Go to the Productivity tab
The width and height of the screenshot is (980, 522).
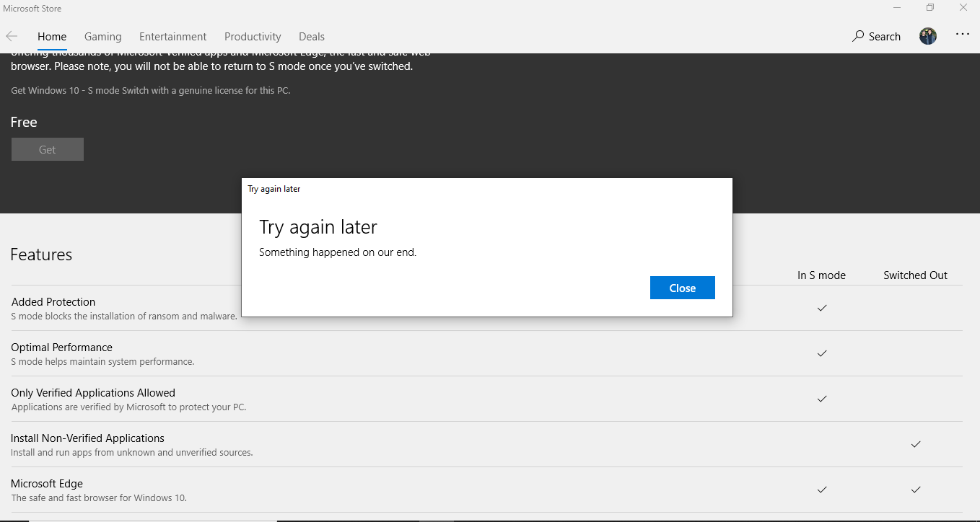coord(253,37)
